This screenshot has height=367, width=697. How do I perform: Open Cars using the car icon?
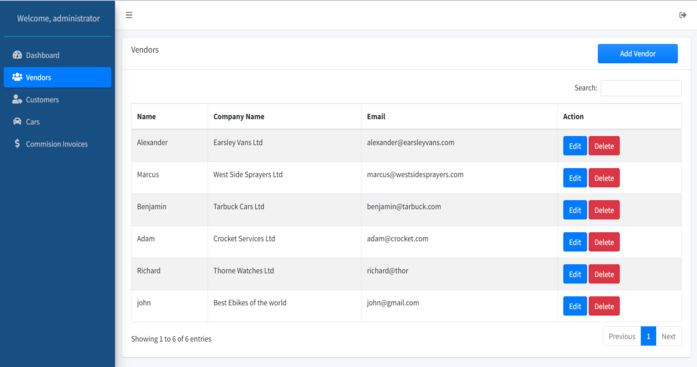tap(17, 121)
